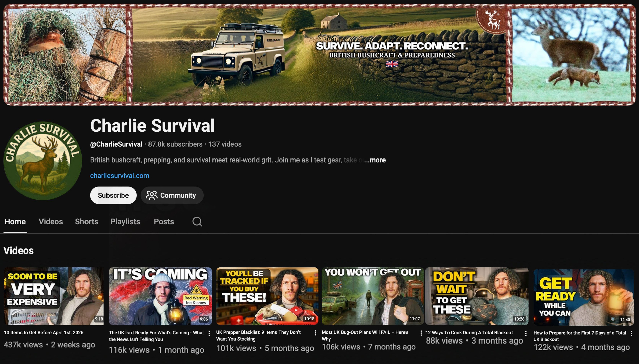Play the It's Coming red warning thumbnail

pyautogui.click(x=160, y=296)
